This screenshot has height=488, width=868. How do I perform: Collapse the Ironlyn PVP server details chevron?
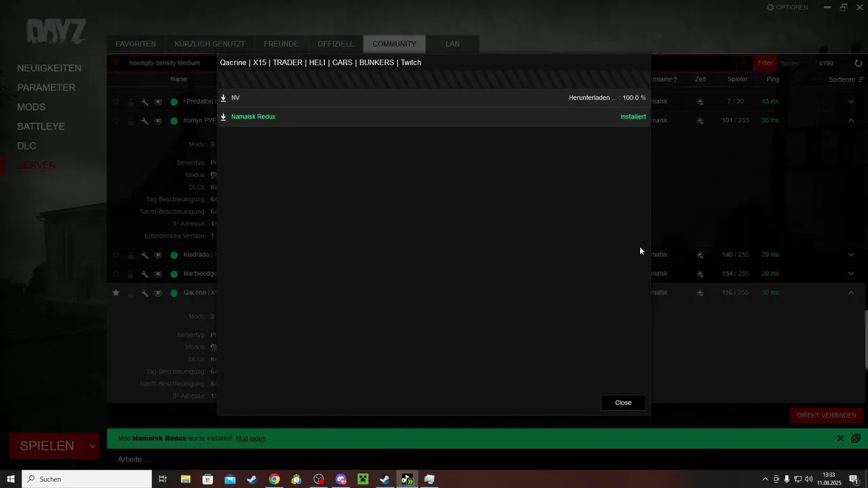pyautogui.click(x=851, y=121)
